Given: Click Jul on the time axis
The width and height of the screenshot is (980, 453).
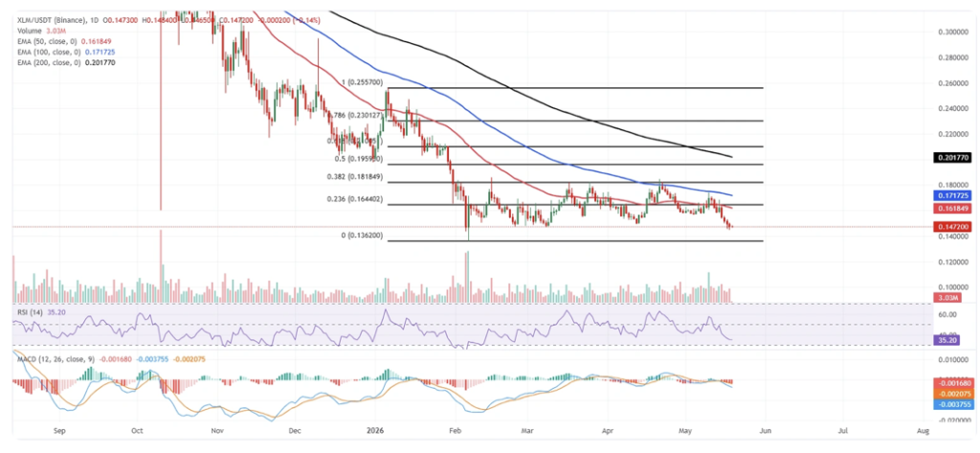Looking at the screenshot, I should pyautogui.click(x=843, y=431).
